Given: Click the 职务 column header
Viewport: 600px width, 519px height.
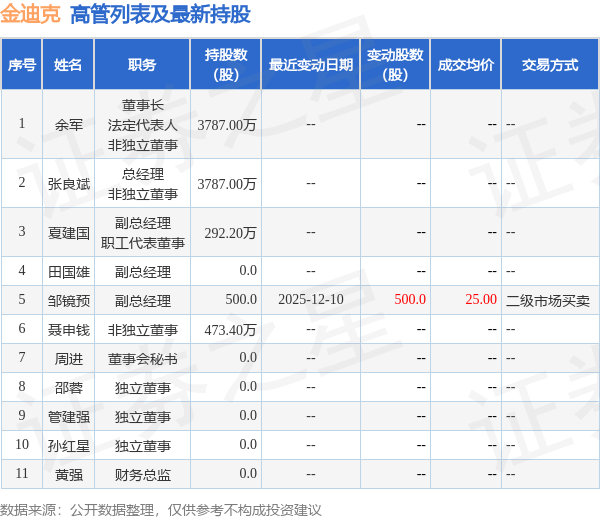Looking at the screenshot, I should 142,65.
